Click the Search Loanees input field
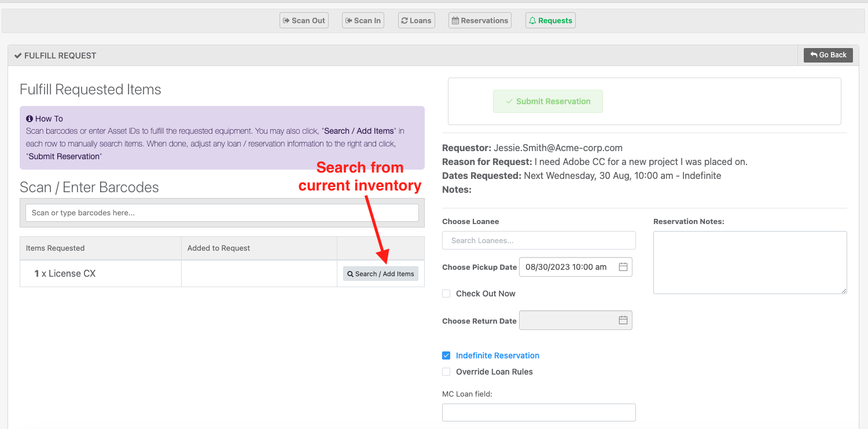 tap(539, 240)
